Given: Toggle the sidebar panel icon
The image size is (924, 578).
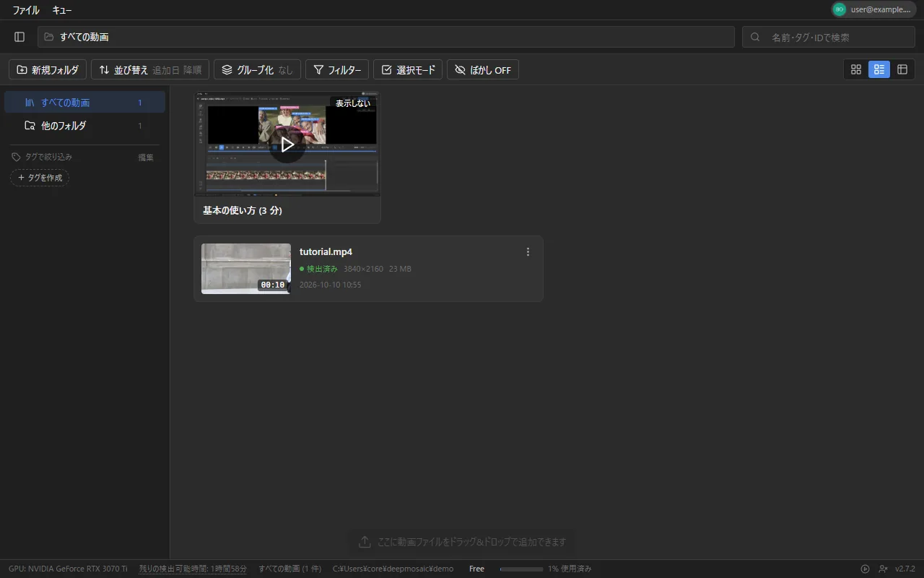Looking at the screenshot, I should [19, 37].
